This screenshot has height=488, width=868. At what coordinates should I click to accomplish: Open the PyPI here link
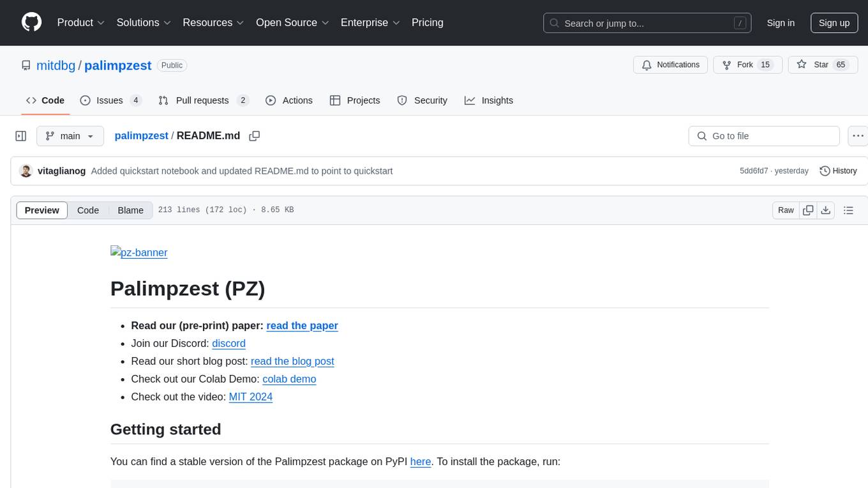pyautogui.click(x=421, y=461)
